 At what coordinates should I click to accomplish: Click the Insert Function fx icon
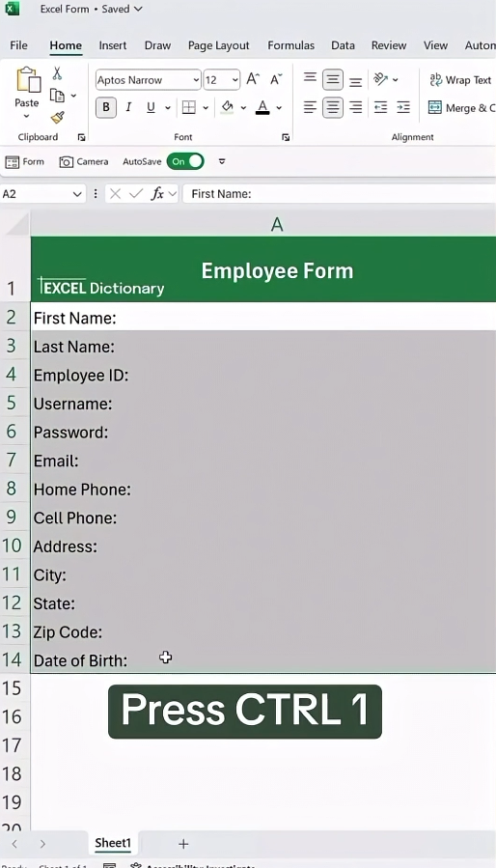point(157,194)
